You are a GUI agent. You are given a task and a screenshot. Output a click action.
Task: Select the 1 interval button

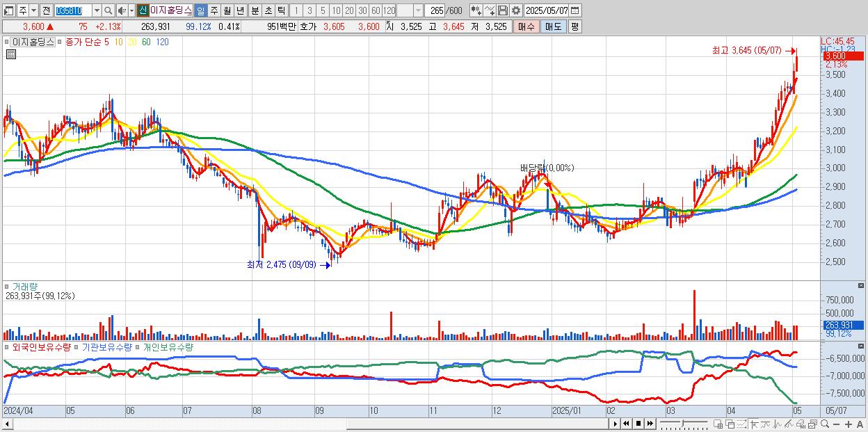tap(296, 10)
